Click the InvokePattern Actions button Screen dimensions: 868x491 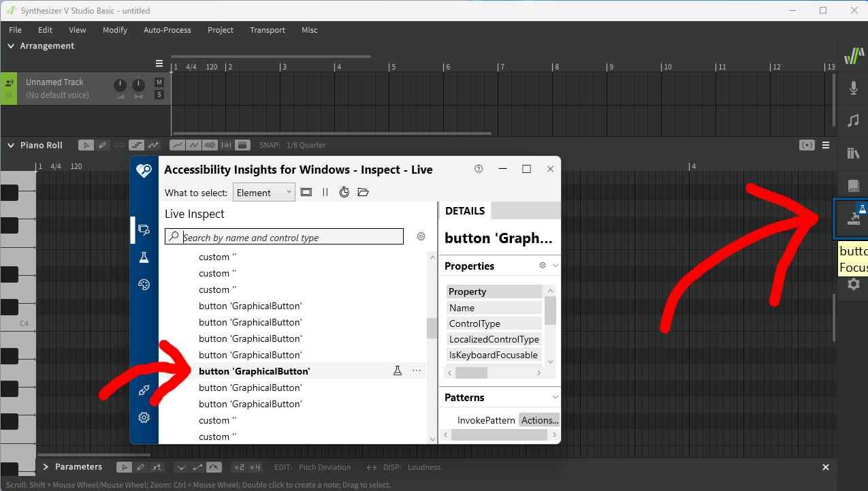point(539,420)
